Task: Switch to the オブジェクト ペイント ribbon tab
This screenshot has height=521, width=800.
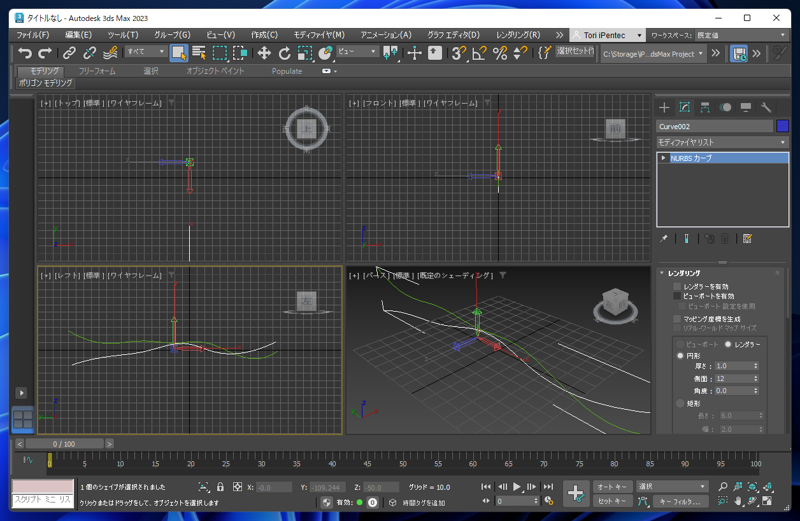Action: tap(215, 71)
